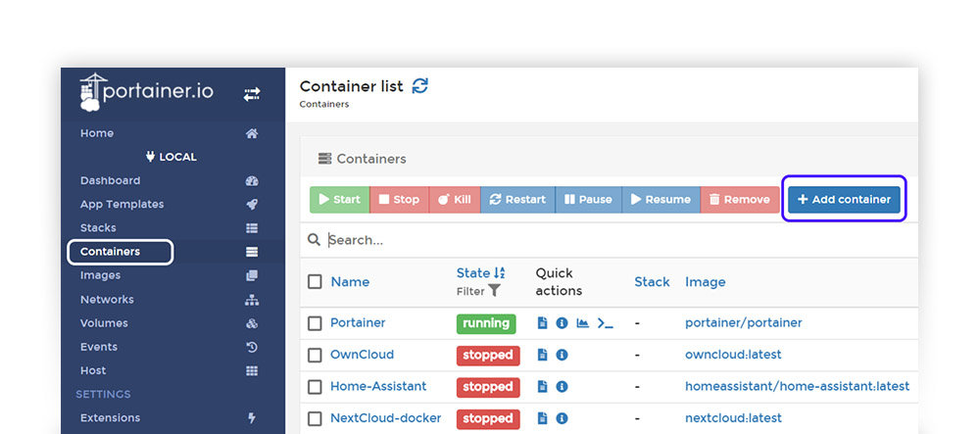Select the OwnCloud container checkbox

[315, 355]
